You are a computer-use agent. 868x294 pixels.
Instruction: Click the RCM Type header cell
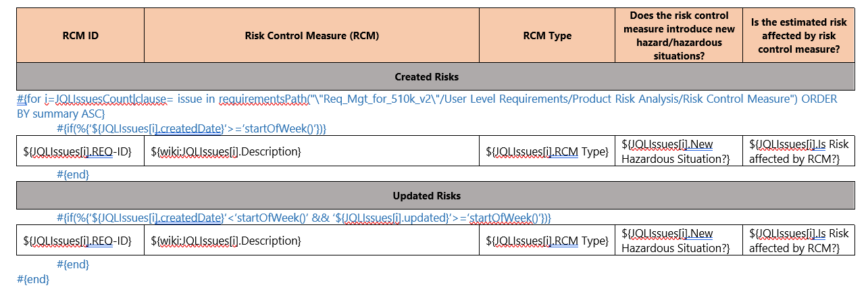547,36
